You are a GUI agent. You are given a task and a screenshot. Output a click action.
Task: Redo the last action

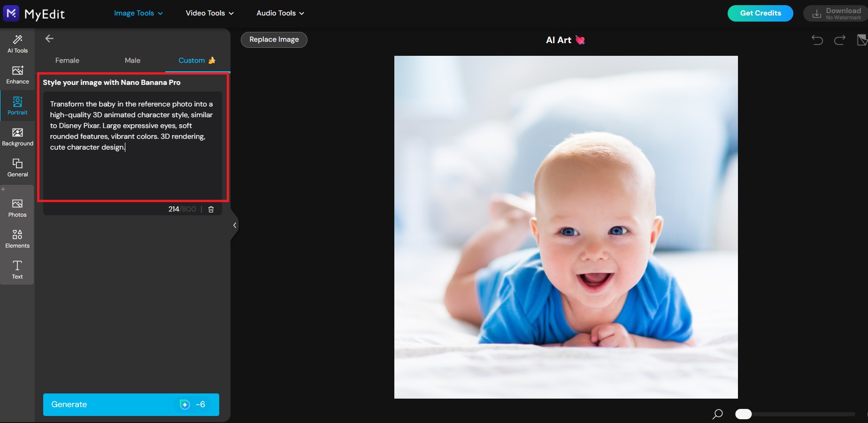[839, 40]
